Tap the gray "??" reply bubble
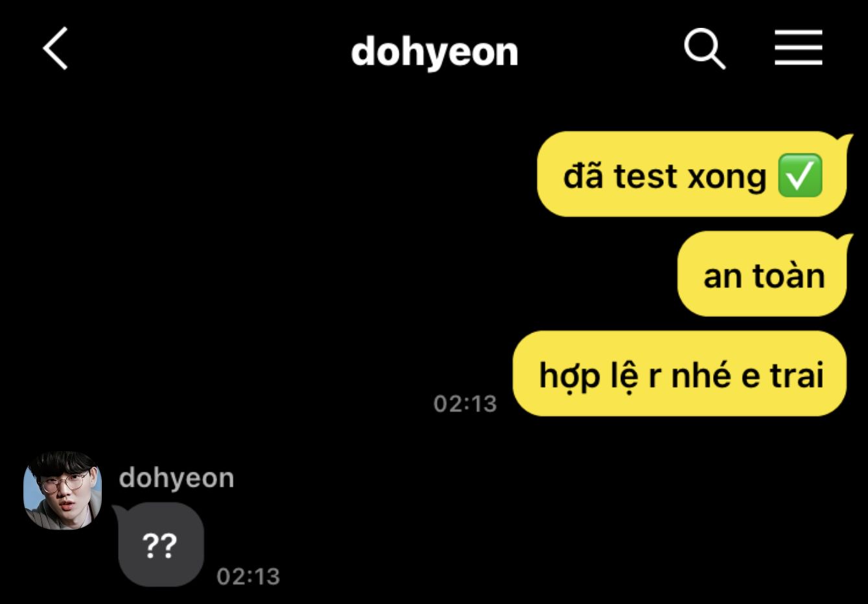Screen dimensions: 868x604 (159, 545)
